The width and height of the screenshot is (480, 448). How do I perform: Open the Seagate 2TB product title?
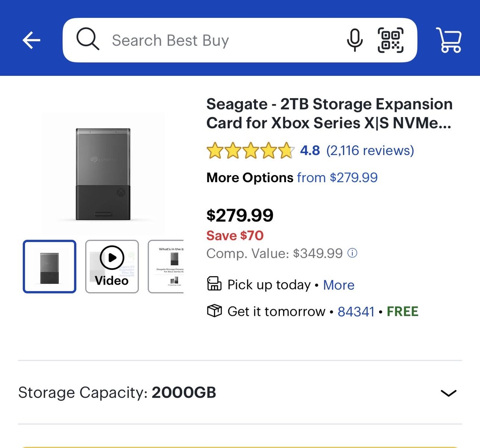pyautogui.click(x=329, y=113)
